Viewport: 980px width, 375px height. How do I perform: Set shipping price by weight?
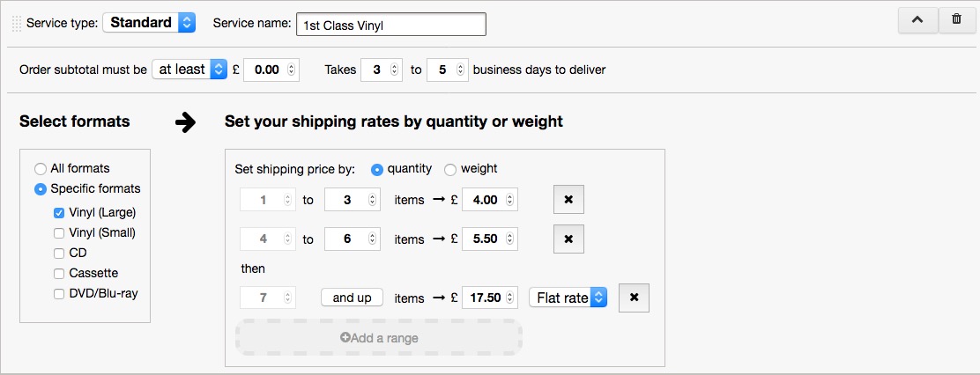coord(450,169)
